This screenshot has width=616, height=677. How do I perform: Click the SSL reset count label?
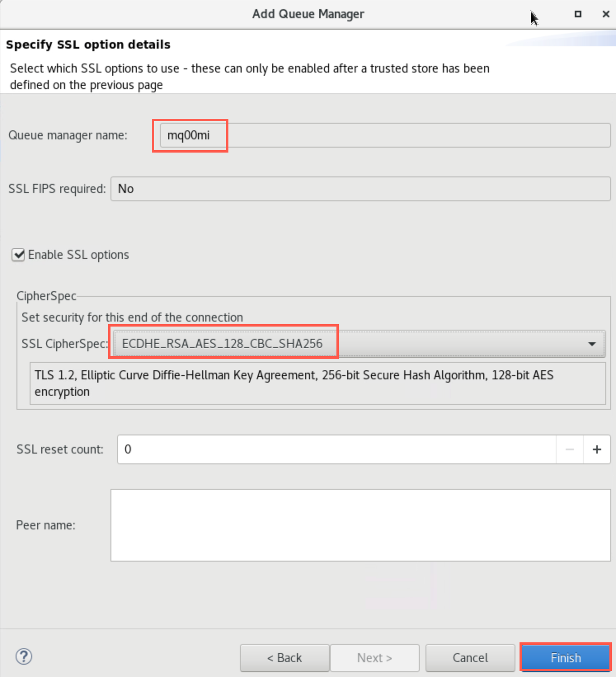point(60,449)
